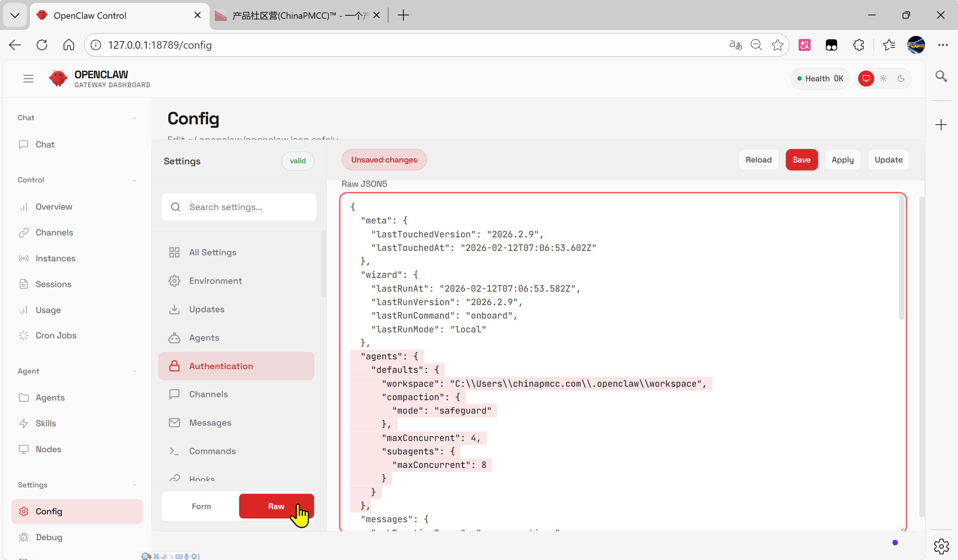Select the Messages settings section

210,422
